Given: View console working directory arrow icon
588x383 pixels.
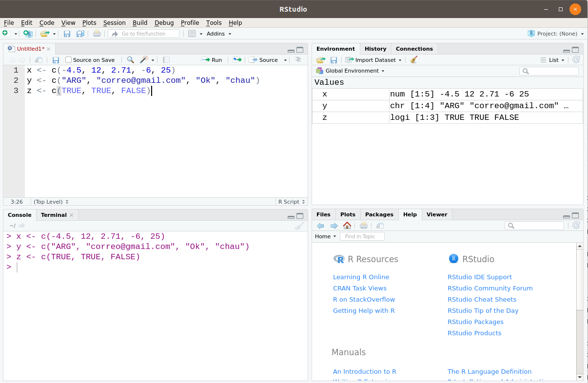Looking at the screenshot, I should 22,226.
